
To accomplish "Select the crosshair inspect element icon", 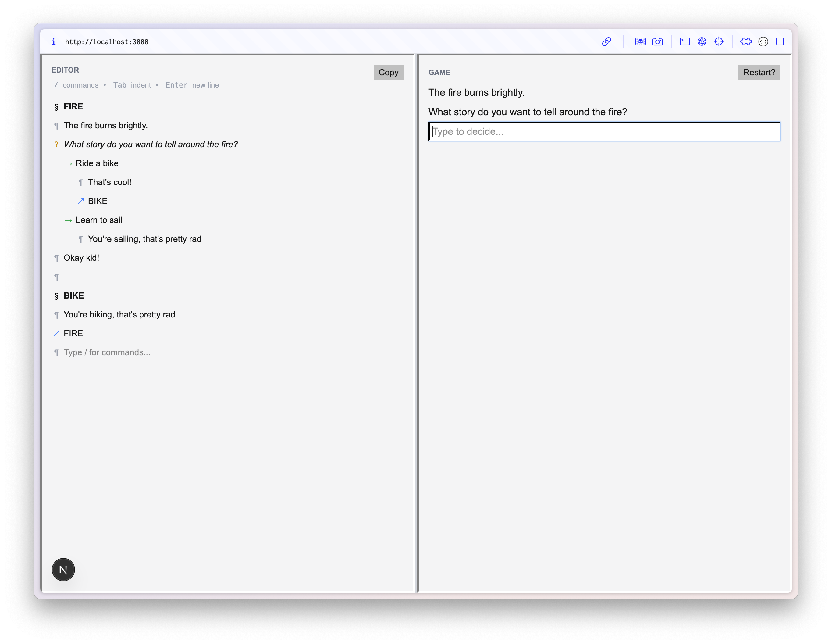I will 719,41.
